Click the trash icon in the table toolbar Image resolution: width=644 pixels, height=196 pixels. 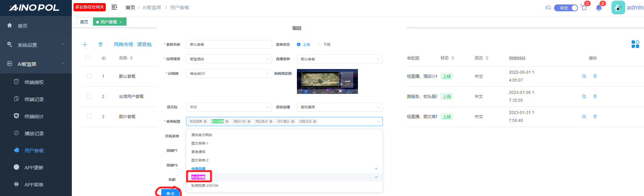(x=101, y=44)
